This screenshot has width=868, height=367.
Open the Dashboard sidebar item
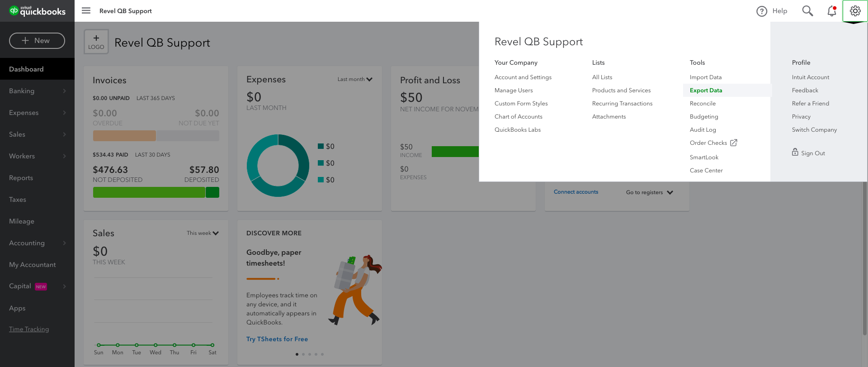coord(37,69)
